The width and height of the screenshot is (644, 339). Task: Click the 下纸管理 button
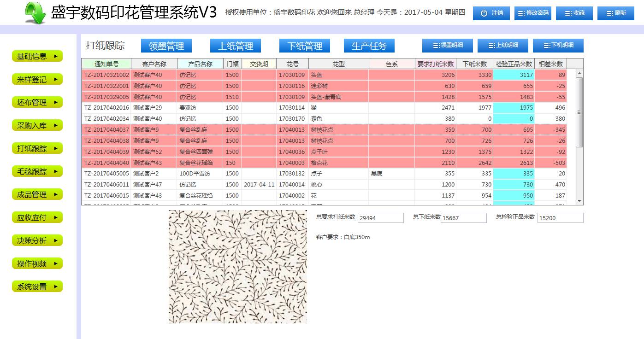coord(305,46)
